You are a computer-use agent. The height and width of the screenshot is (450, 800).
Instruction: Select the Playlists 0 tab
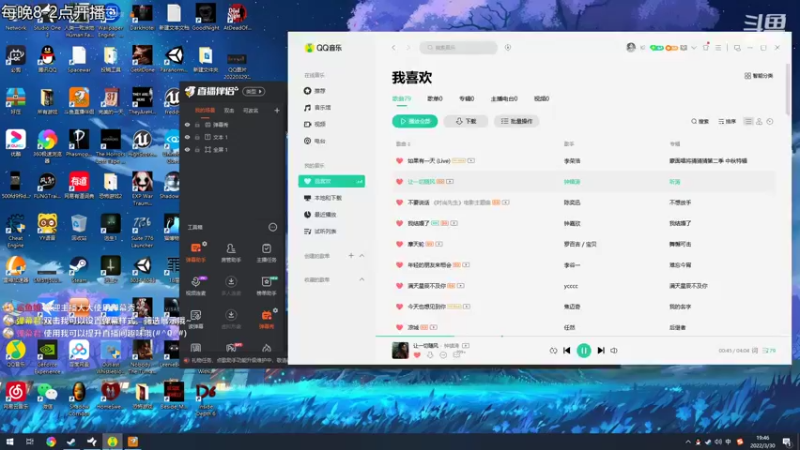[435, 98]
